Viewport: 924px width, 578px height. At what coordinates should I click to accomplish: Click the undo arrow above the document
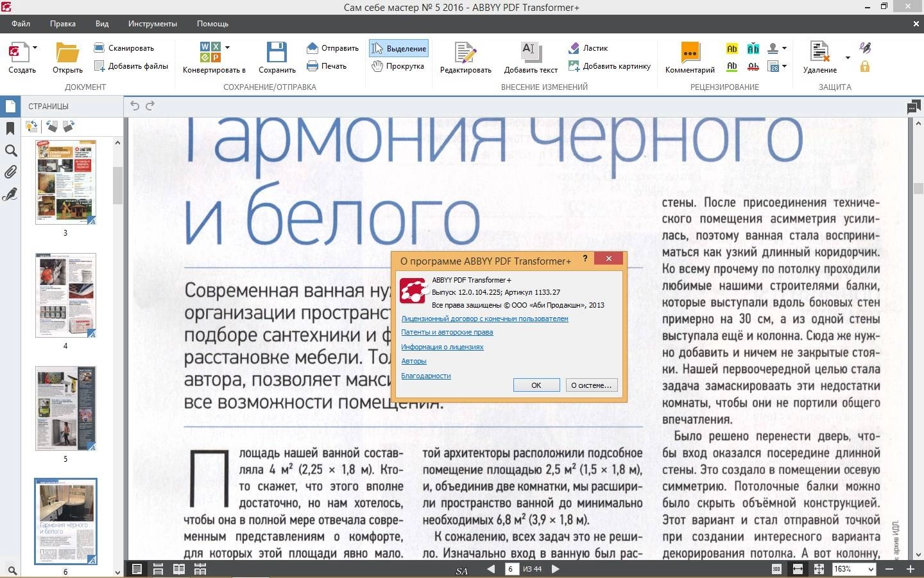135,105
